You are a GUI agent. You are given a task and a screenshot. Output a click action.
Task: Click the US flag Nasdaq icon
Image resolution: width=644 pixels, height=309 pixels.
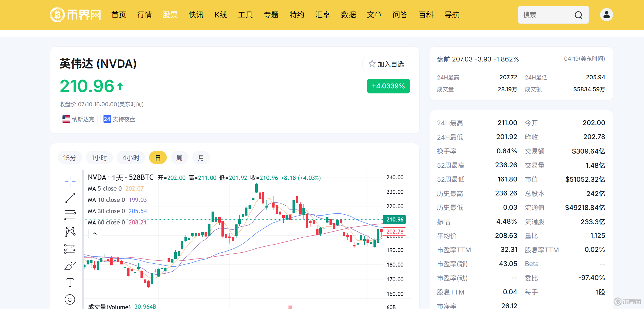coord(66,119)
